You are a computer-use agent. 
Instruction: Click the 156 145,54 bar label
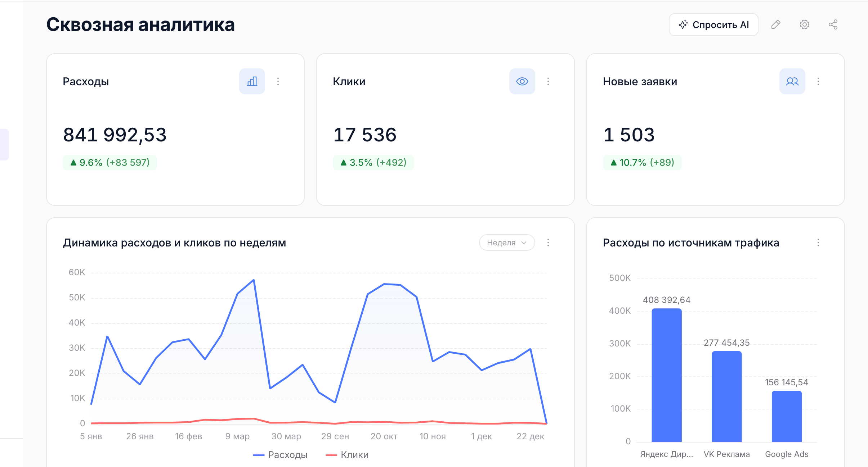787,382
